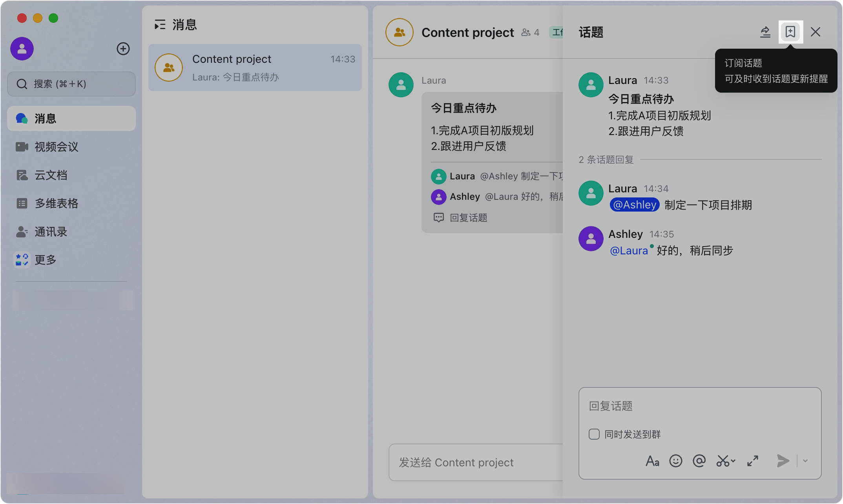Click the @ mention icon
This screenshot has height=504, width=843.
pos(699,461)
